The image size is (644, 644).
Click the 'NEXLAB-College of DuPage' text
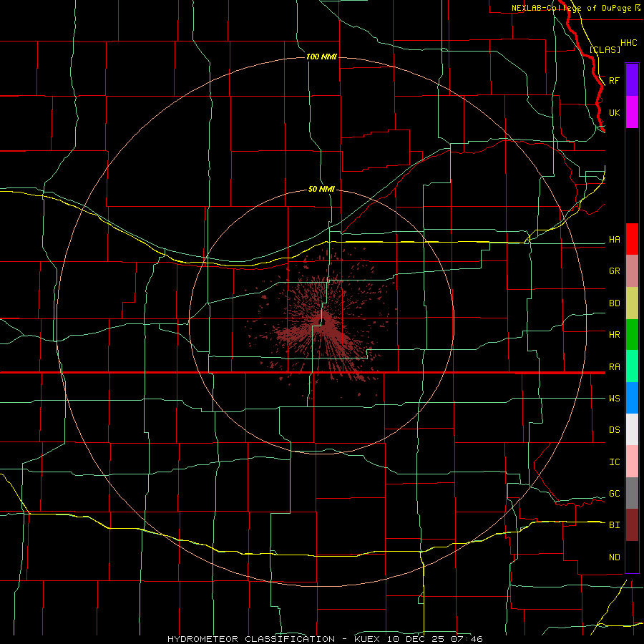pos(571,8)
